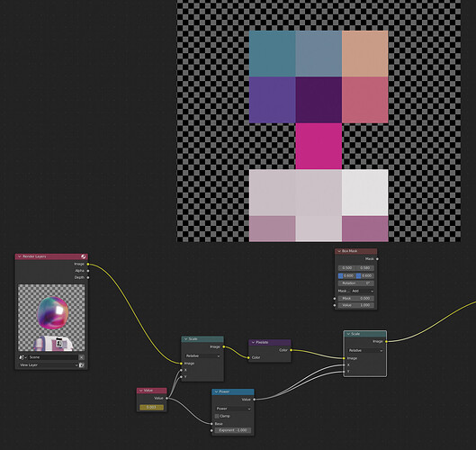Click the first Scale node's Image output socket
Image resolution: width=476 pixels, height=450 pixels.
point(224,346)
